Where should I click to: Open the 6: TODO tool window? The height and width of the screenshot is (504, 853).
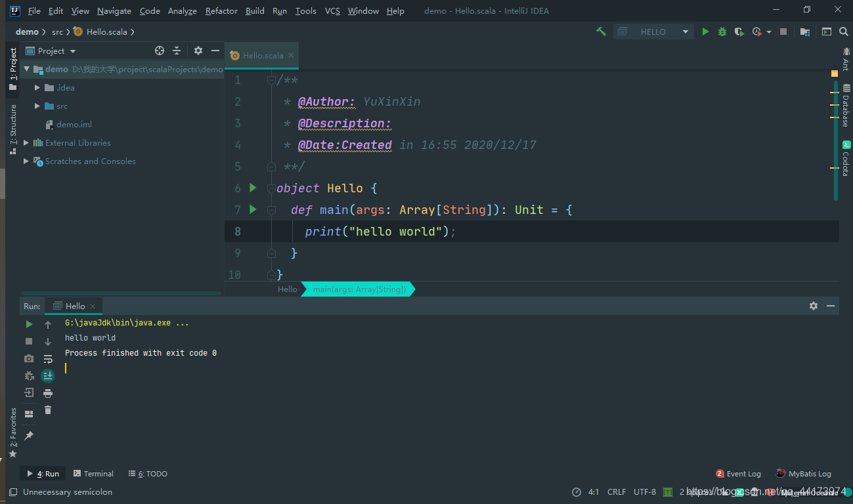click(148, 473)
